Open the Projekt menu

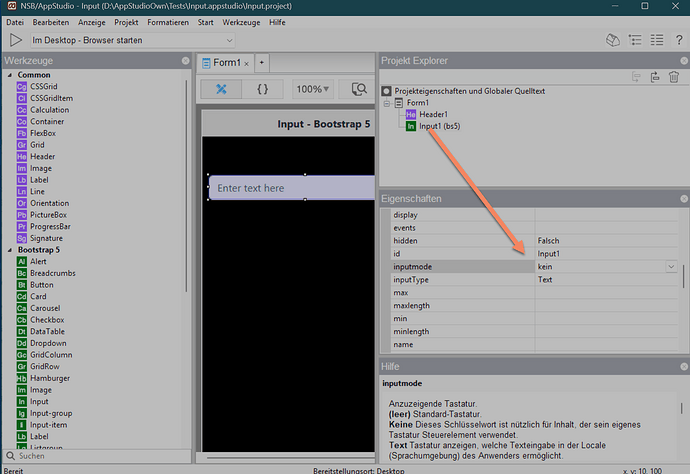click(x=126, y=22)
